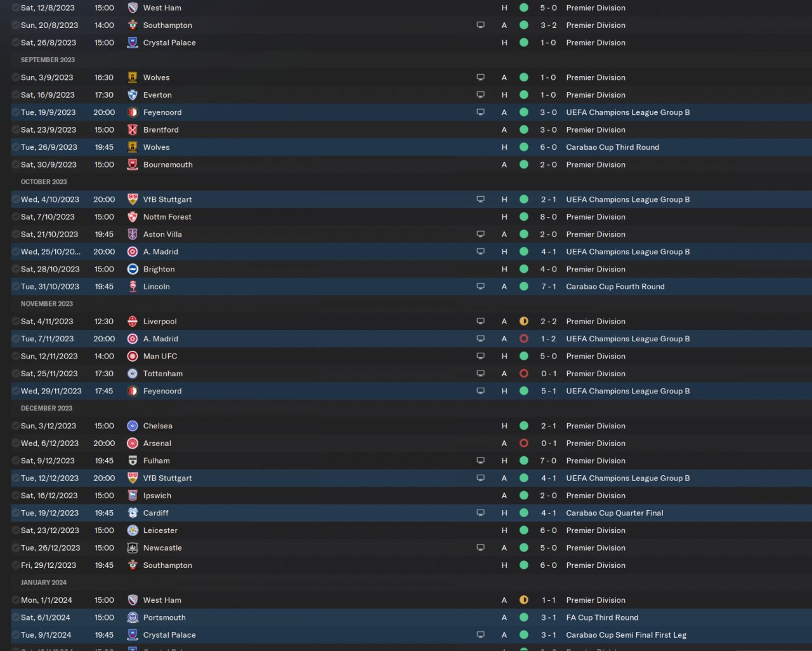Click the Carabao Cup Quarter Final competition link
This screenshot has height=651, width=812.
(615, 513)
